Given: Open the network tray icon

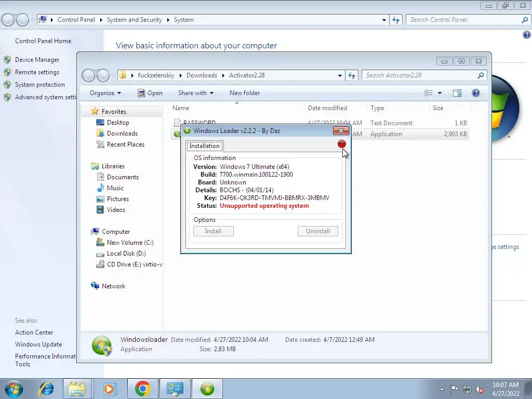Looking at the screenshot, I should [x=467, y=389].
